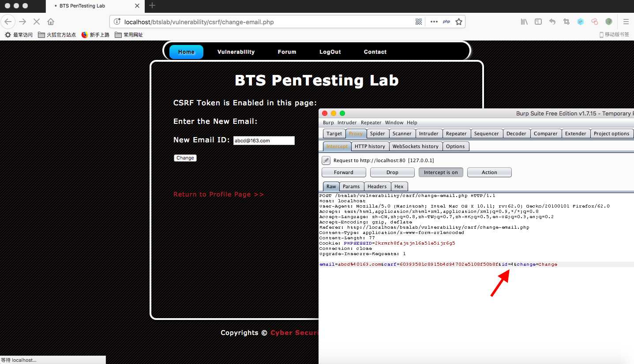Bookmark this page with the star icon

459,22
